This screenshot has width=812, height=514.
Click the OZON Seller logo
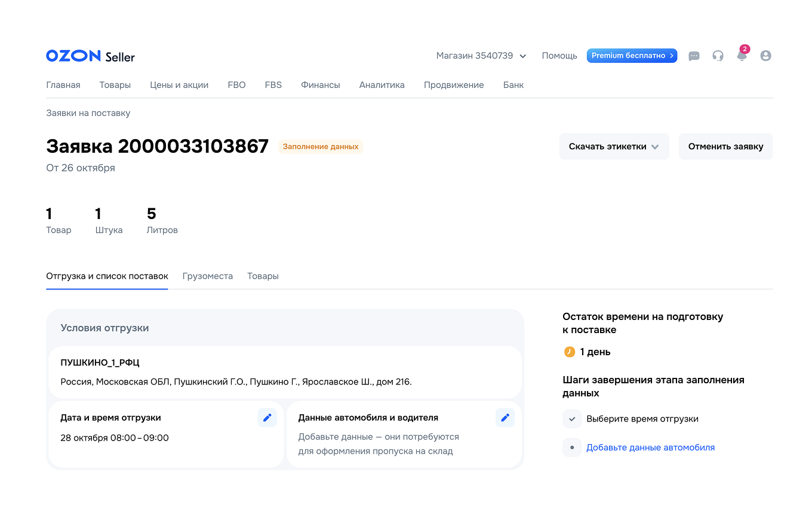click(x=90, y=56)
